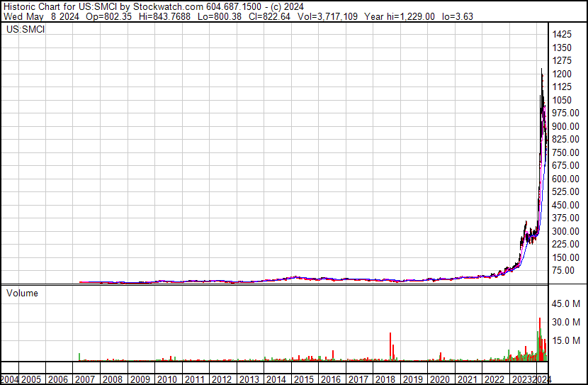Select the 2021 year label on axis
Image resolution: width=588 pixels, height=385 pixels.
[468, 379]
